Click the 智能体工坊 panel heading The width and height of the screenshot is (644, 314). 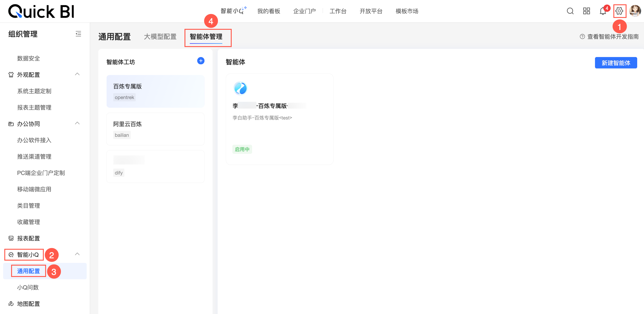[120, 62]
